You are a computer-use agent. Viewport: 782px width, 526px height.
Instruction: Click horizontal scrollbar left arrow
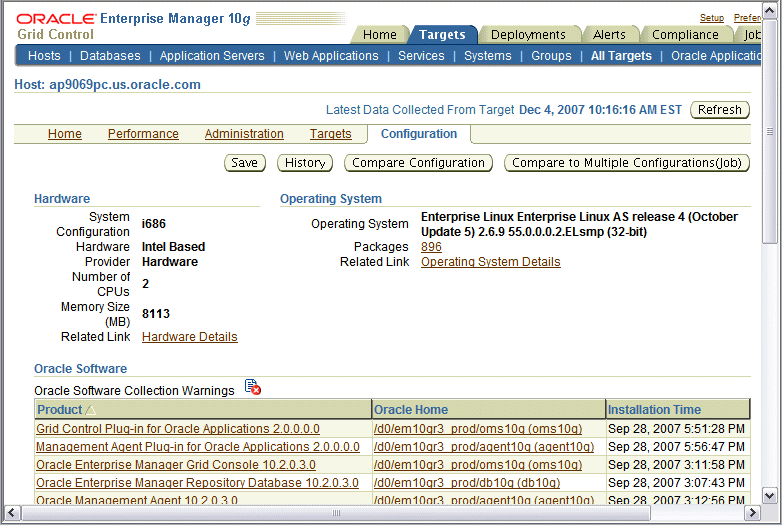(11, 513)
